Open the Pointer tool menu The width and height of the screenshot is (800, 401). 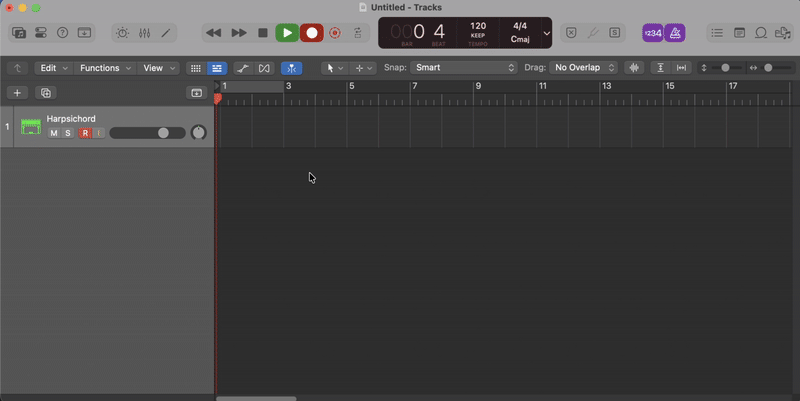pyautogui.click(x=335, y=68)
